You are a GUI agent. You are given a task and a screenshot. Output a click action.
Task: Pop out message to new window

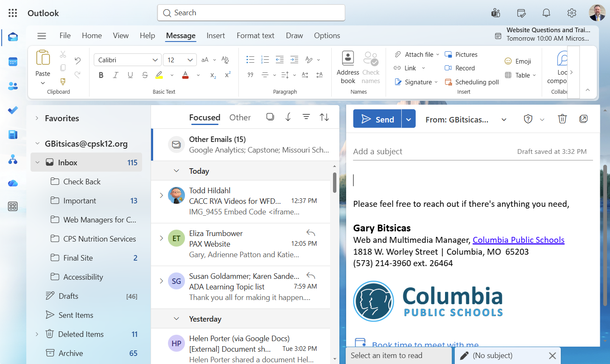[584, 119]
